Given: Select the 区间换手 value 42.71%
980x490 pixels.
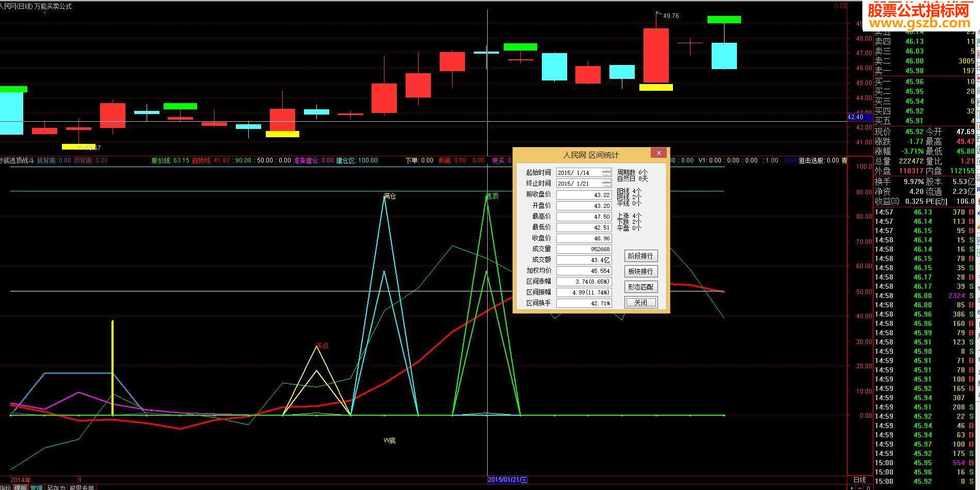Looking at the screenshot, I should (x=584, y=303).
